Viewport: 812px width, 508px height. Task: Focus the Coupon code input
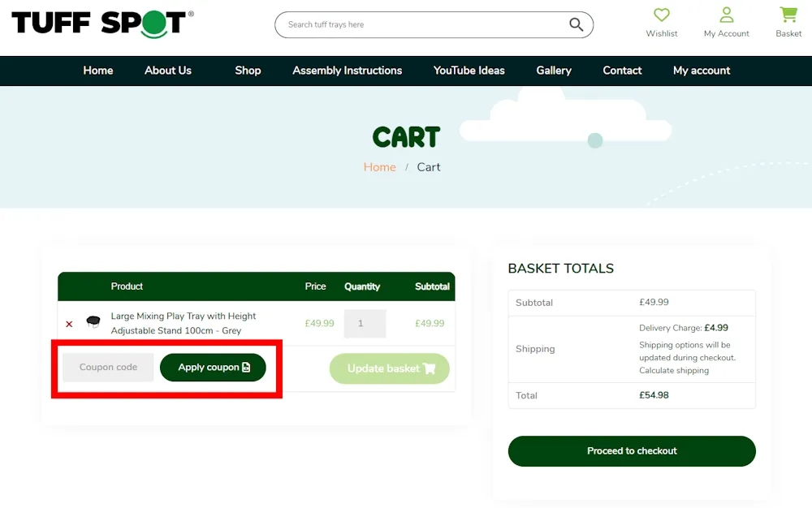point(108,368)
